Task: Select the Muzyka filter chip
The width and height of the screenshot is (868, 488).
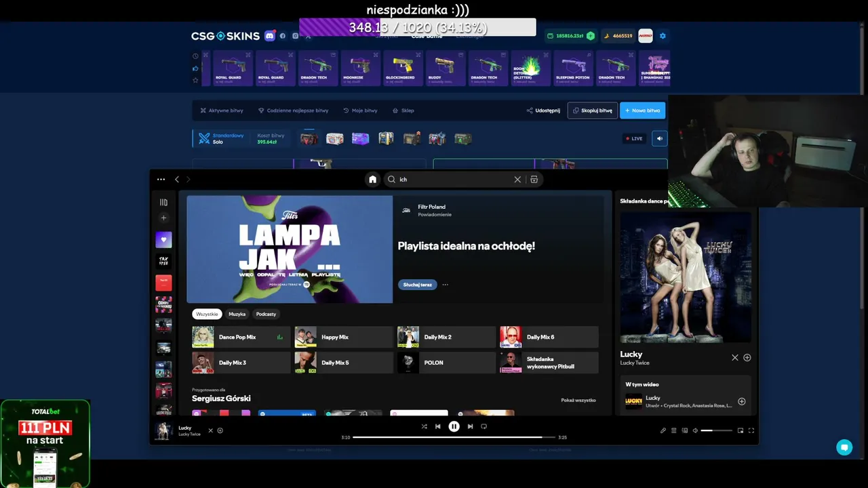Action: point(237,314)
